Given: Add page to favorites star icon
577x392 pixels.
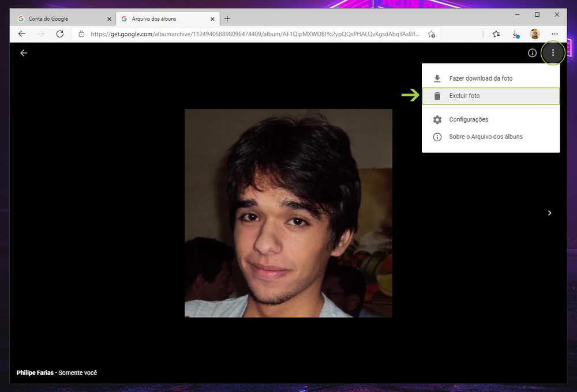Looking at the screenshot, I should 431,34.
